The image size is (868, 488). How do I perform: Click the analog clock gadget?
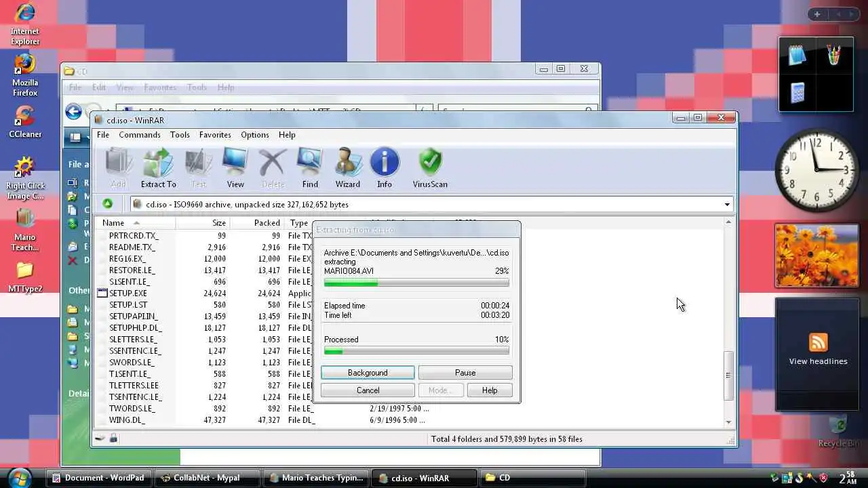[816, 171]
